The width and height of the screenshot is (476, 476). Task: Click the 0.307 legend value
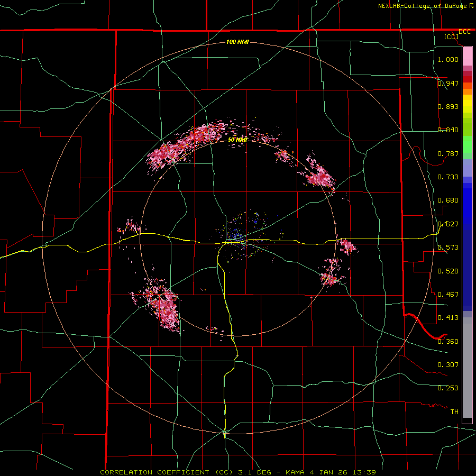pos(448,365)
